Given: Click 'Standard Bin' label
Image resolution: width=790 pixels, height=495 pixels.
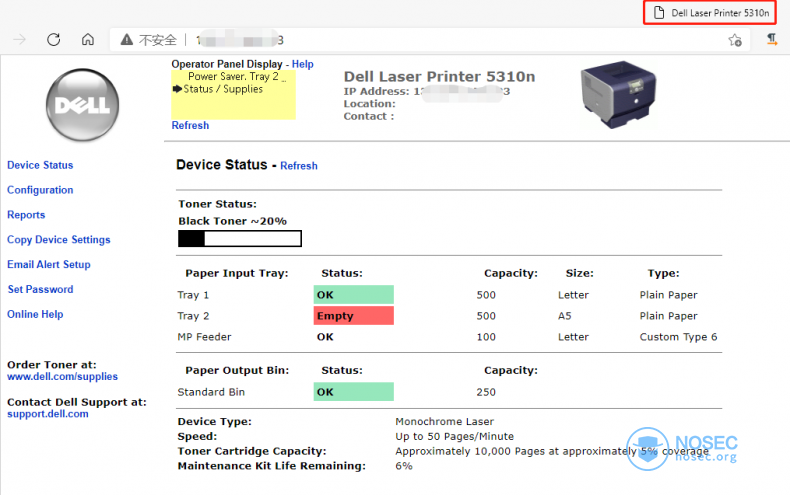Looking at the screenshot, I should (x=211, y=392).
